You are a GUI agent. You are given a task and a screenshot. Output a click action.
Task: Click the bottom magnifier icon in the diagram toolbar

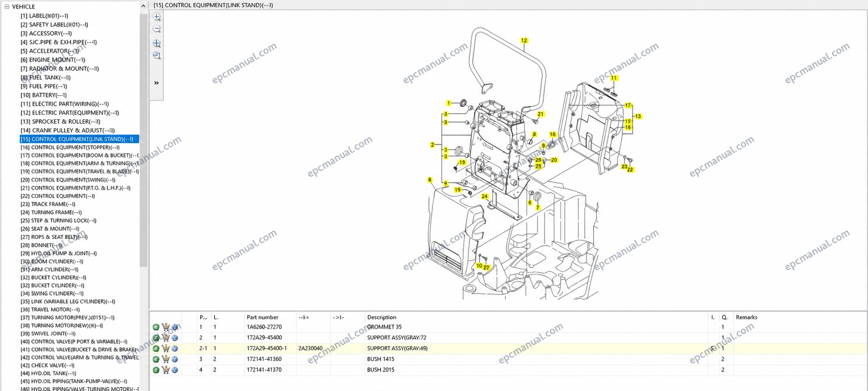157,55
